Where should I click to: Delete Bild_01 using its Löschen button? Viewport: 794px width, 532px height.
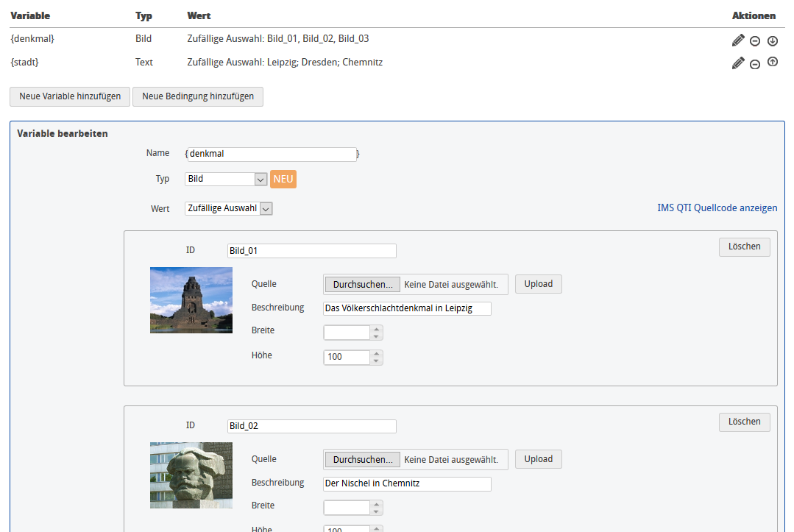click(744, 247)
